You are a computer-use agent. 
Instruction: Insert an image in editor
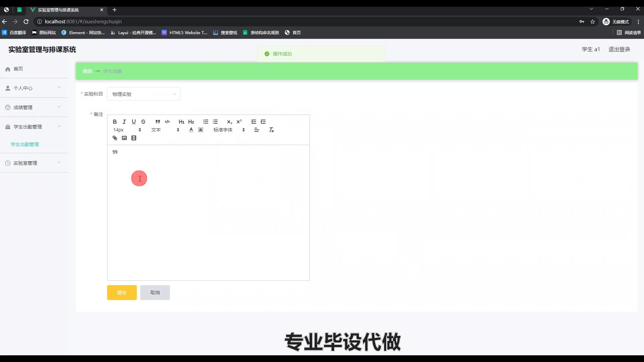(x=124, y=138)
